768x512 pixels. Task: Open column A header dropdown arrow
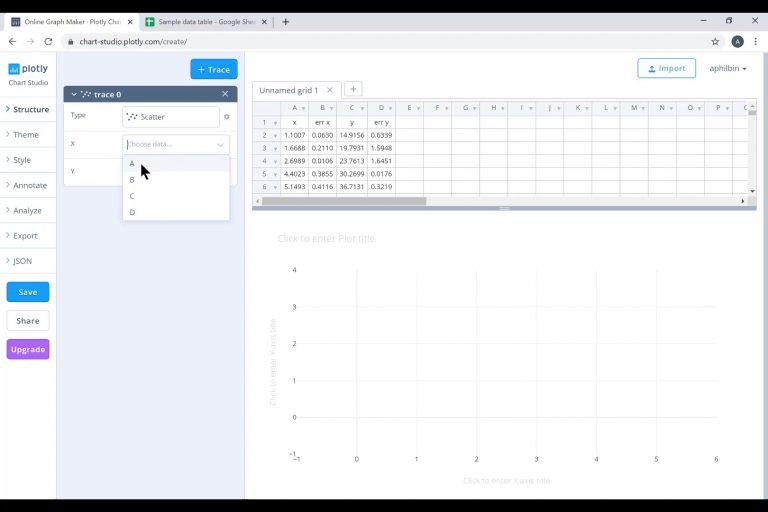303,108
